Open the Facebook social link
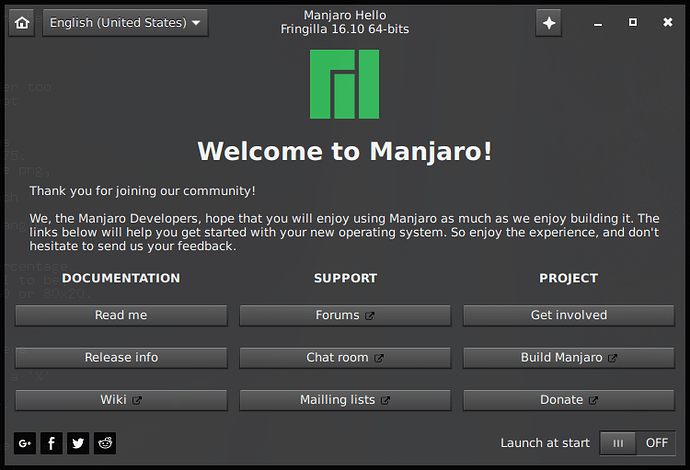The height and width of the screenshot is (470, 690). click(x=51, y=443)
